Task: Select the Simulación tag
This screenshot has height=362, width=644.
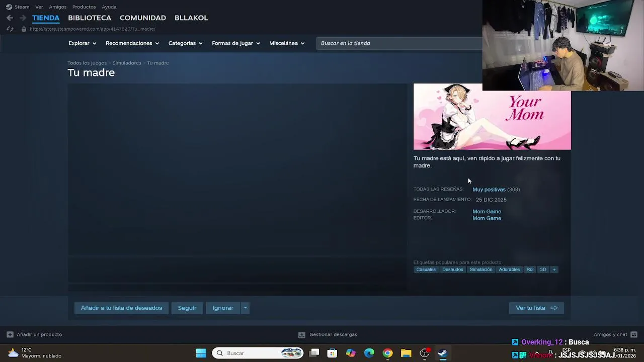Action: click(x=481, y=269)
